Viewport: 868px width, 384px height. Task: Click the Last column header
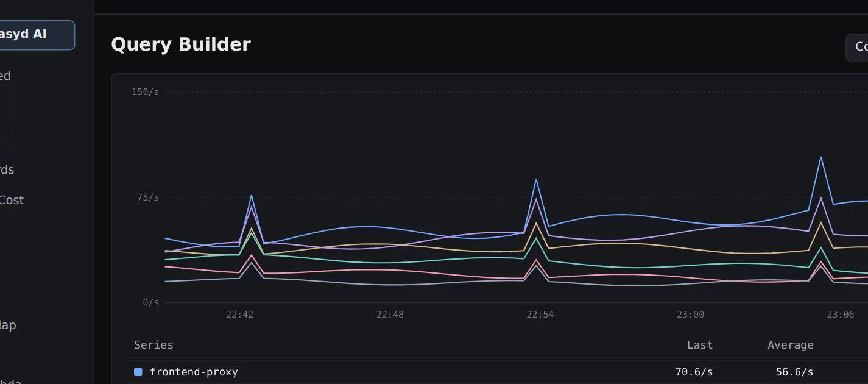click(x=700, y=345)
